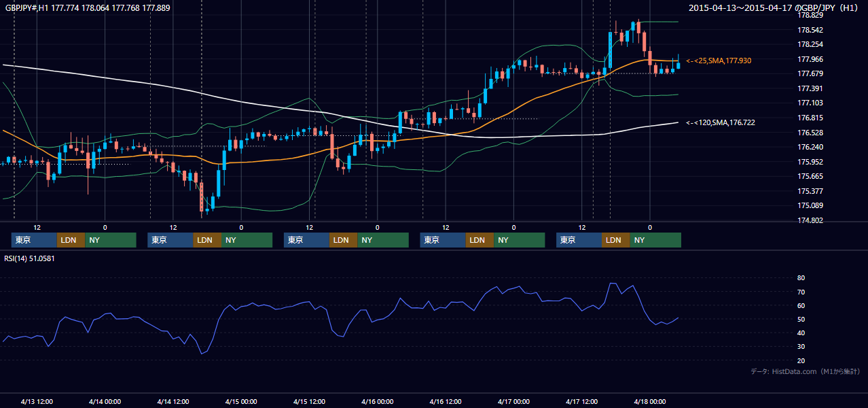The image size is (868, 408).
Task: Click price axis value 175.665
Action: [810, 176]
